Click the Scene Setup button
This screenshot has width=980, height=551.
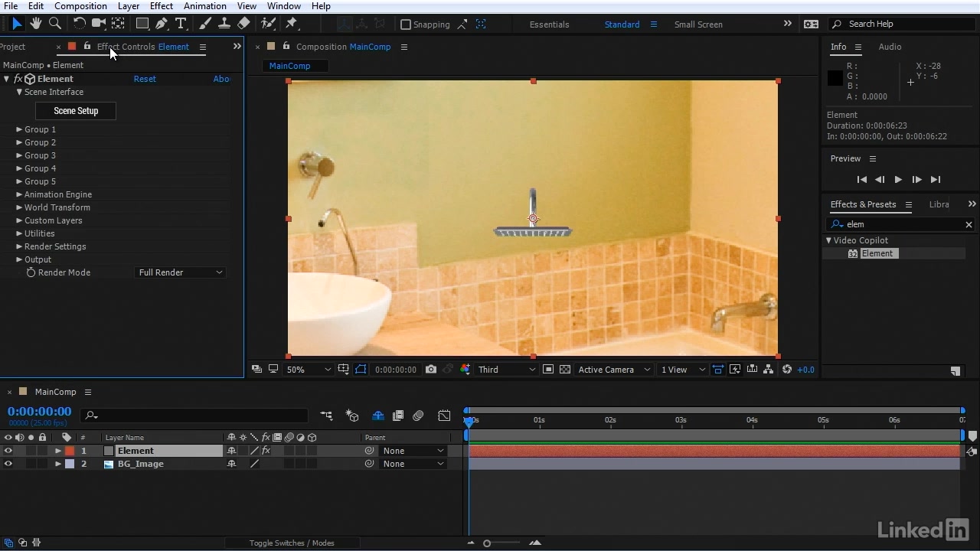75,111
